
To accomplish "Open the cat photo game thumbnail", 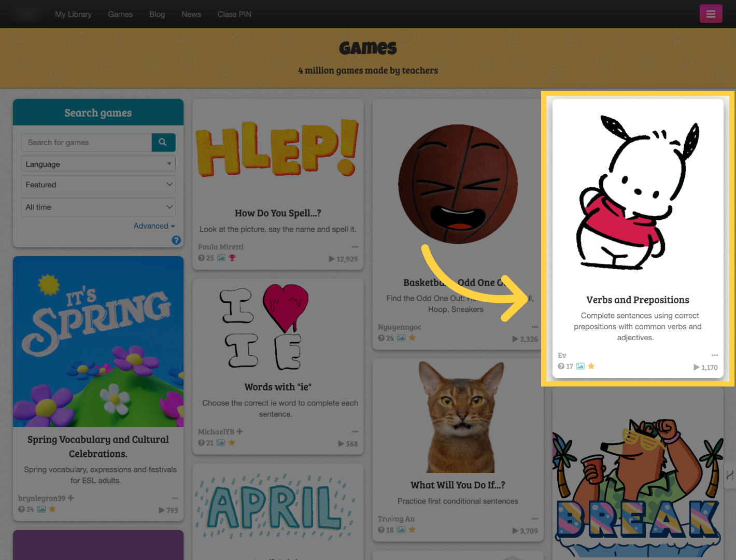I will (x=458, y=416).
